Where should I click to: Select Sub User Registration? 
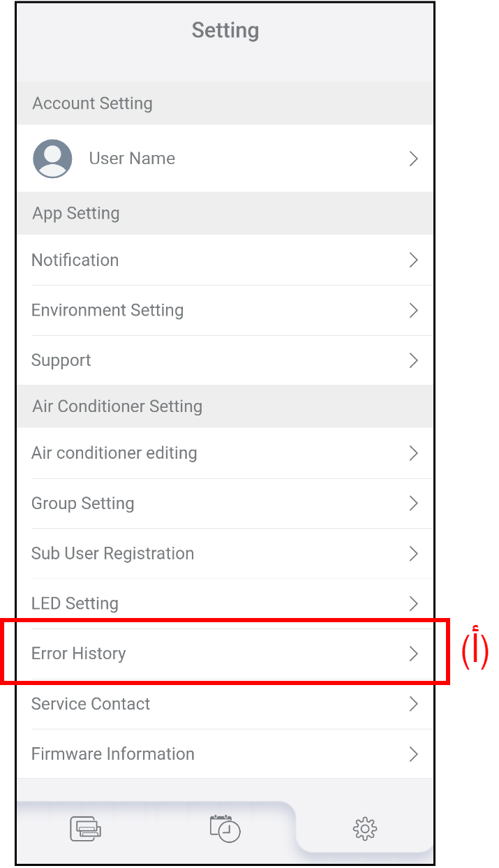(113, 553)
